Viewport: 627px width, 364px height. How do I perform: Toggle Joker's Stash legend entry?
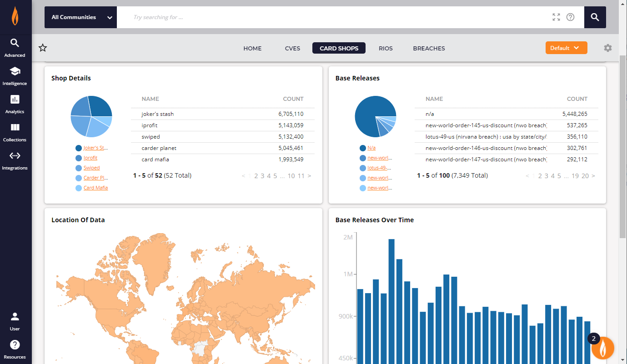coord(95,148)
